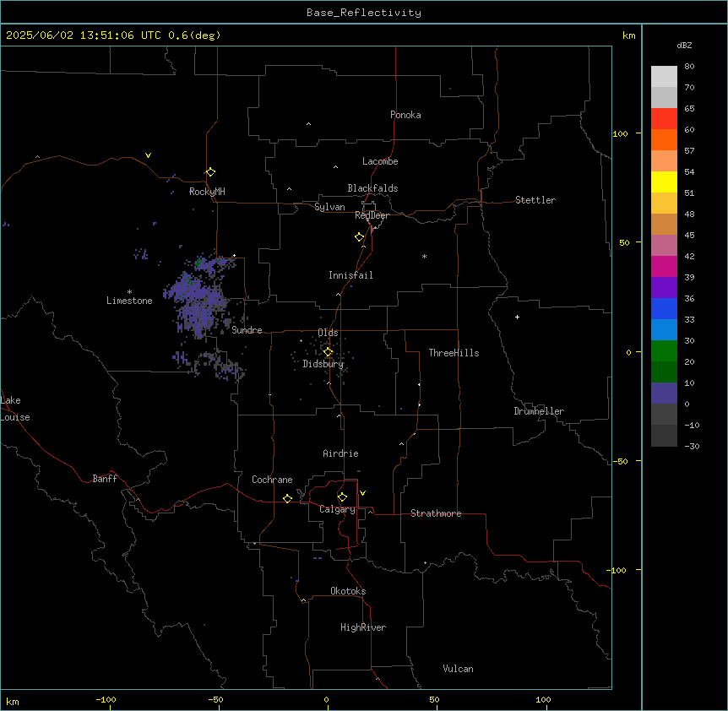The width and height of the screenshot is (728, 711).
Task: Select the yellow diamond marker south of RedDeer
Action: pos(360,236)
